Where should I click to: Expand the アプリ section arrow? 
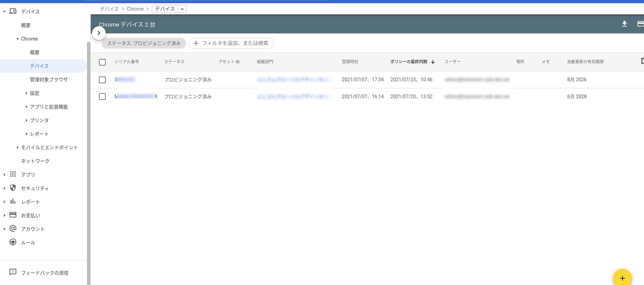4,174
